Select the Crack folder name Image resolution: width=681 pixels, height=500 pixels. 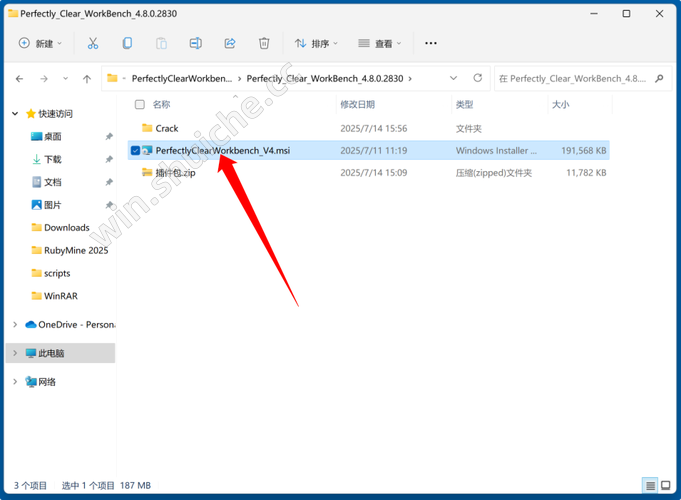tap(167, 128)
